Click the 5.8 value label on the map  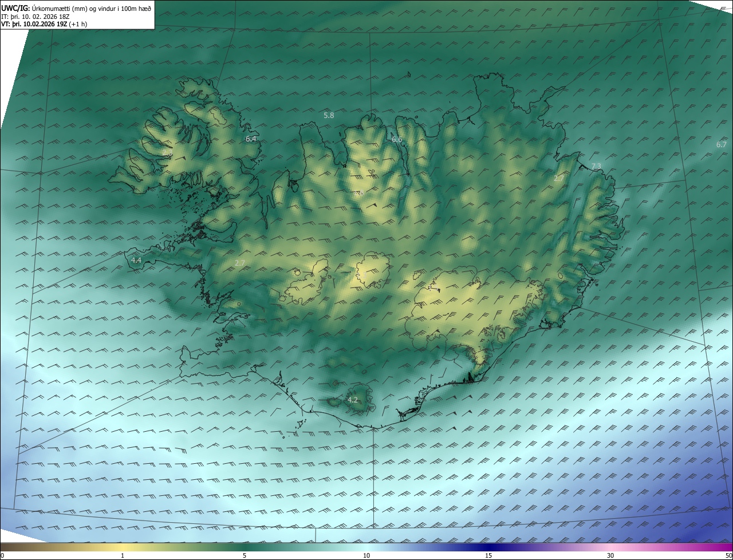[329, 115]
